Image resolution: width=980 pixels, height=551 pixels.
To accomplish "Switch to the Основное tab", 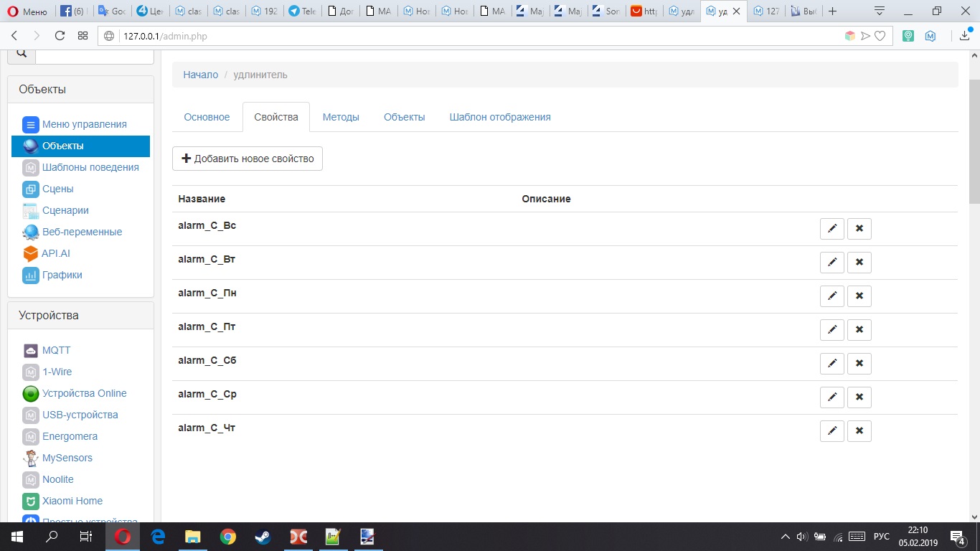I will coord(207,117).
